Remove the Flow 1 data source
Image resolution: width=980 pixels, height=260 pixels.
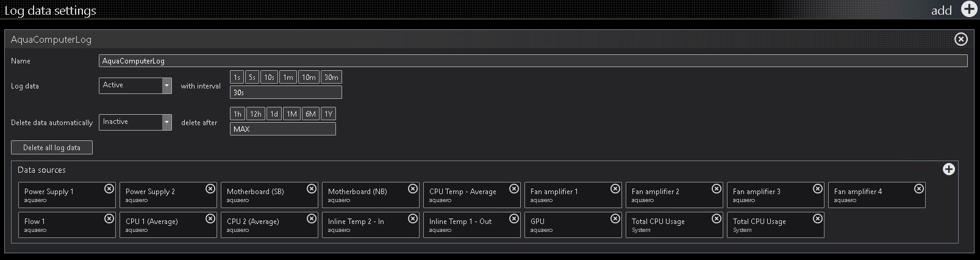tap(109, 218)
